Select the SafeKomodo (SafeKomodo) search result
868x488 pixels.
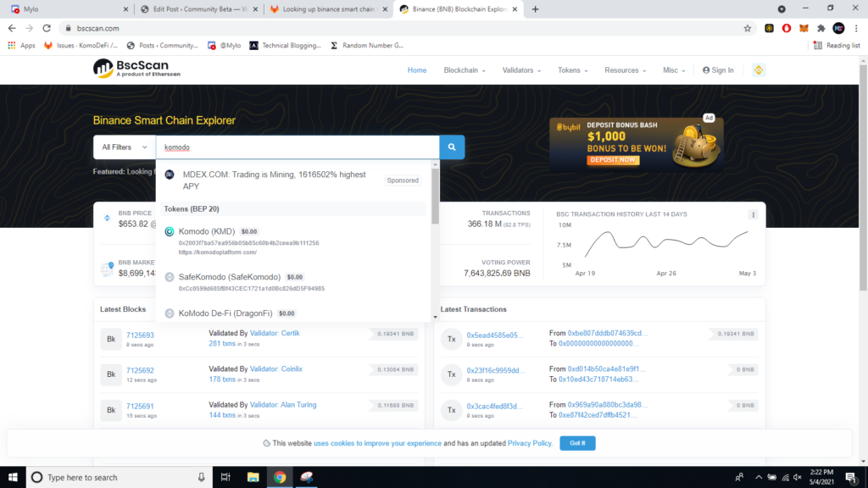click(293, 282)
